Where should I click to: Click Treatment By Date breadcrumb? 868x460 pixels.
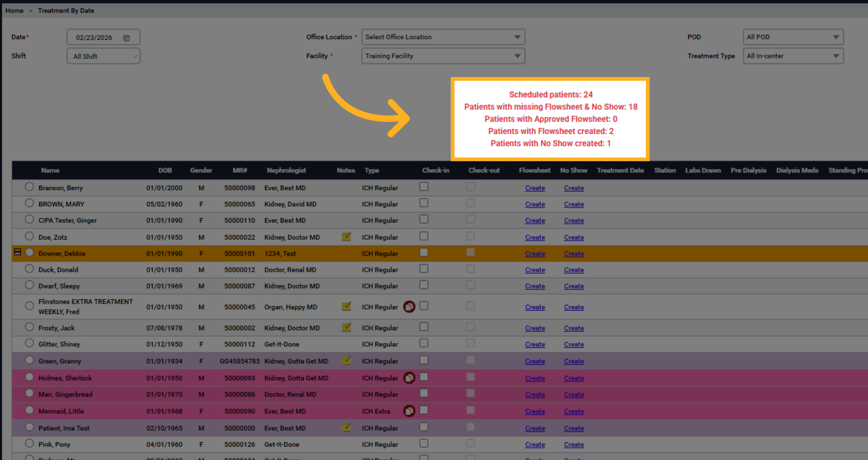[x=66, y=10]
